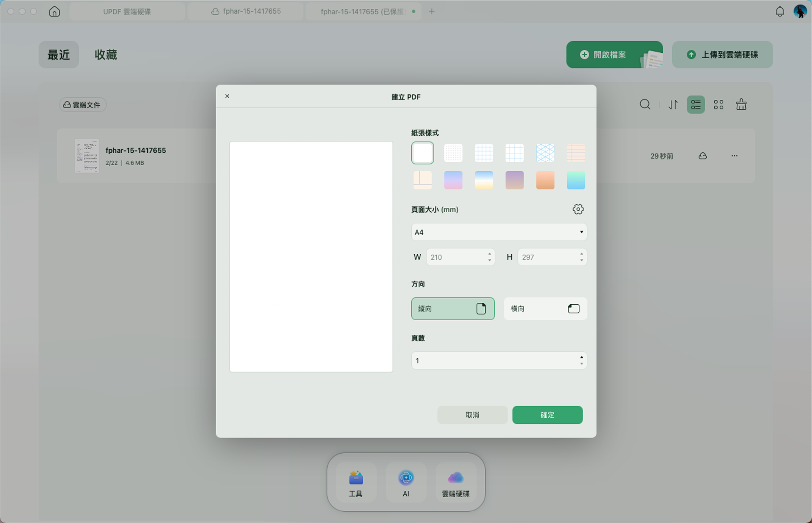The image size is (812, 523).
Task: Choose the Cornell notes paper style
Action: [x=422, y=180]
